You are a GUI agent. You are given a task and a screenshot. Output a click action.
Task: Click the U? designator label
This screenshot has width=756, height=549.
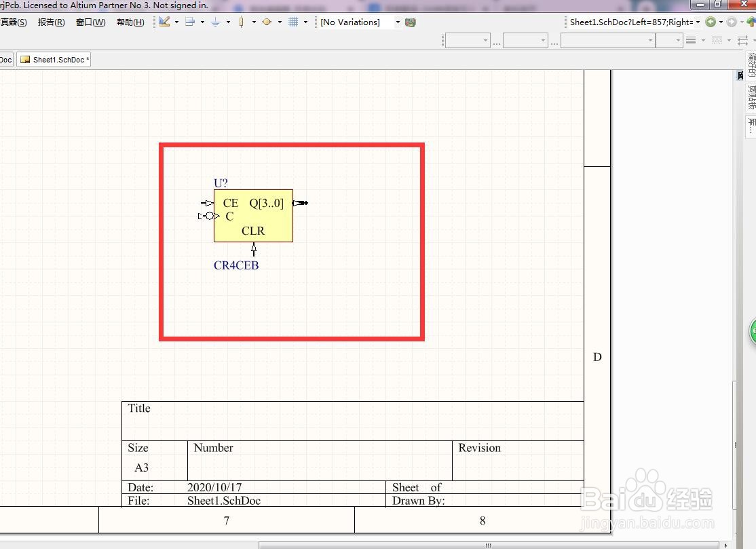pos(221,183)
